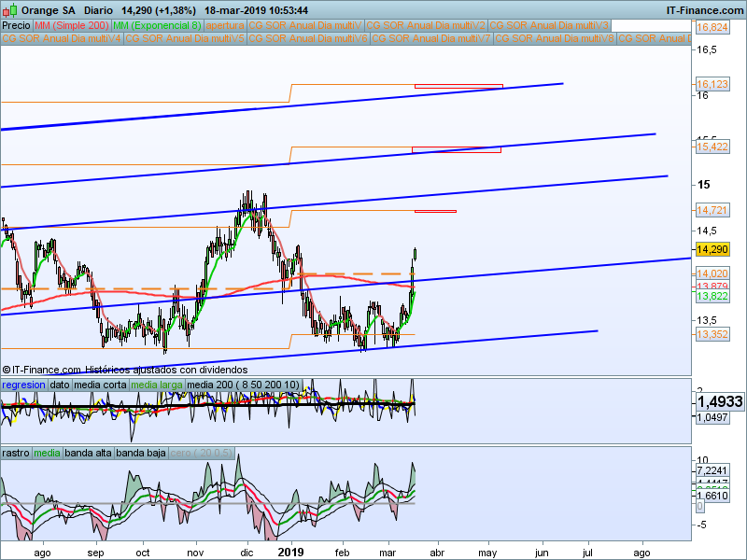Select the media corta indicator label
The width and height of the screenshot is (747, 560).
(101, 385)
